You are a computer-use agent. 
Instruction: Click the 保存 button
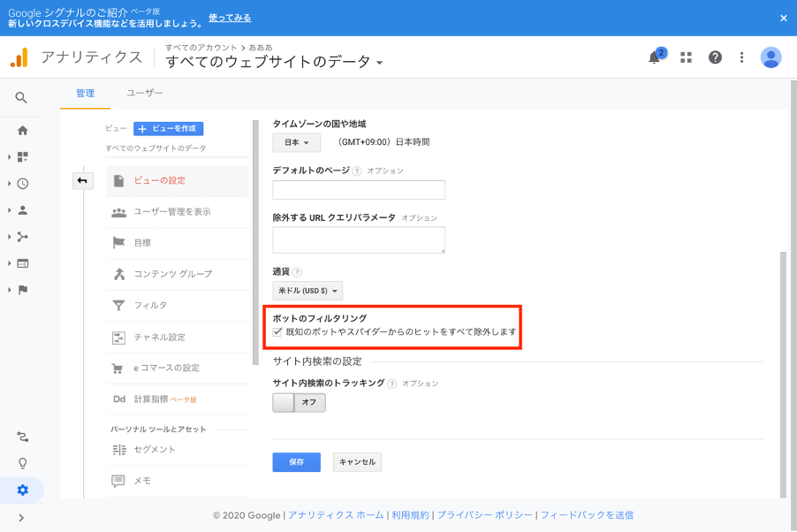click(x=296, y=462)
